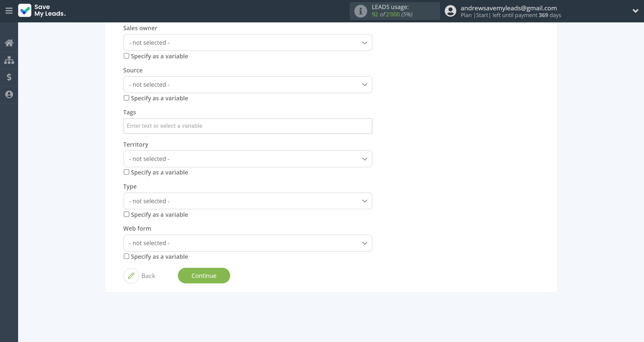Check Specify as a variable under Source
The width and height of the screenshot is (644, 342).
(x=126, y=98)
